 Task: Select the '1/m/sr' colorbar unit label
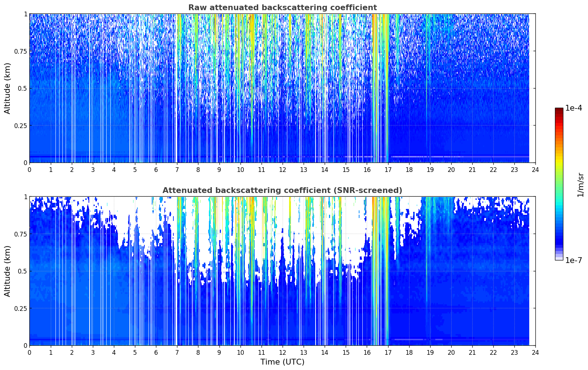581,185
